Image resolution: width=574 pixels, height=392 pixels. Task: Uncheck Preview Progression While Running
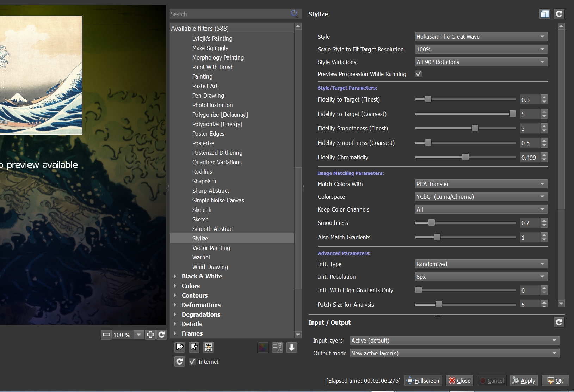[x=418, y=74]
